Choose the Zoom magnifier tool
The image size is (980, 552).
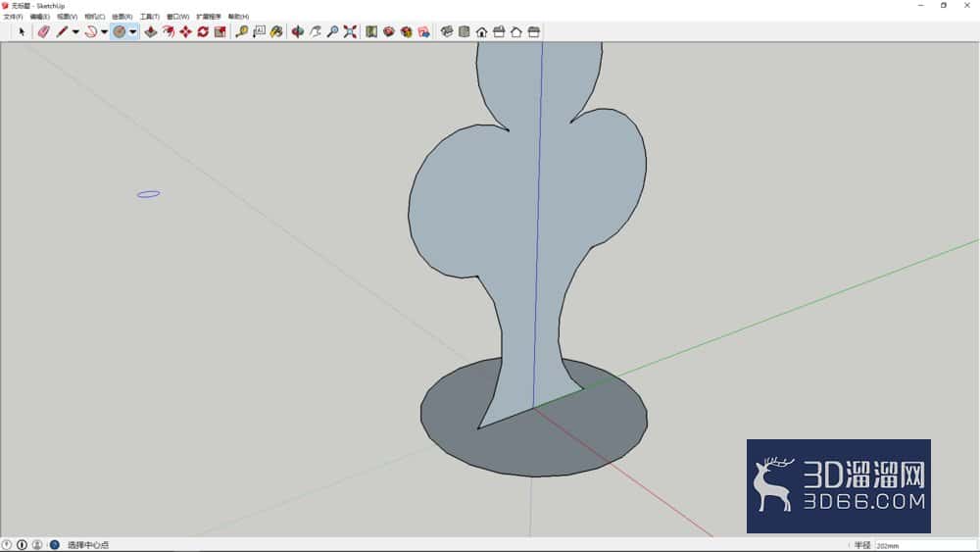click(x=332, y=32)
